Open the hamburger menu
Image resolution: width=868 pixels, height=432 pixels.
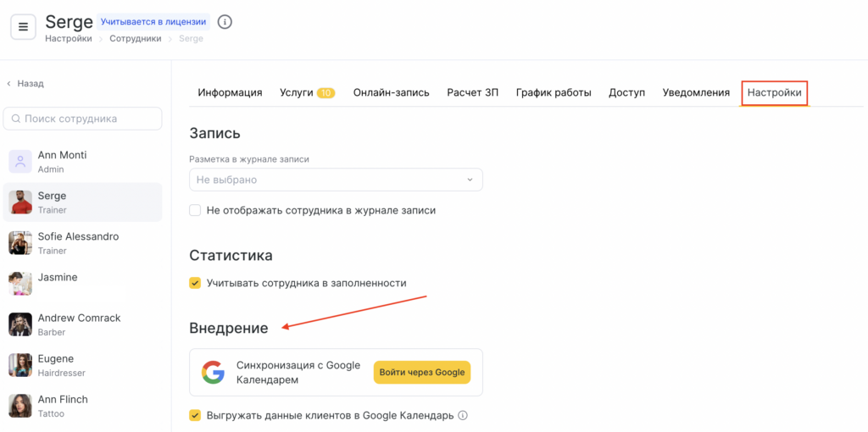pyautogui.click(x=23, y=27)
